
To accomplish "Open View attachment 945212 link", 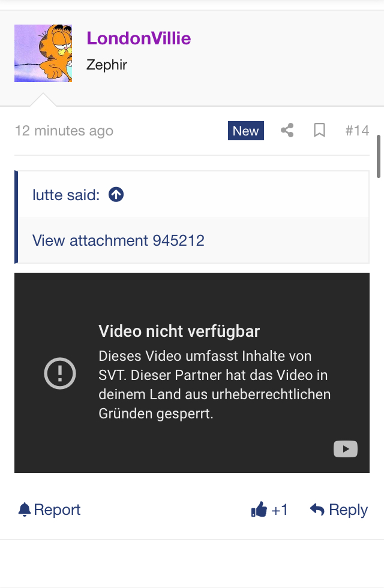I will tap(118, 240).
